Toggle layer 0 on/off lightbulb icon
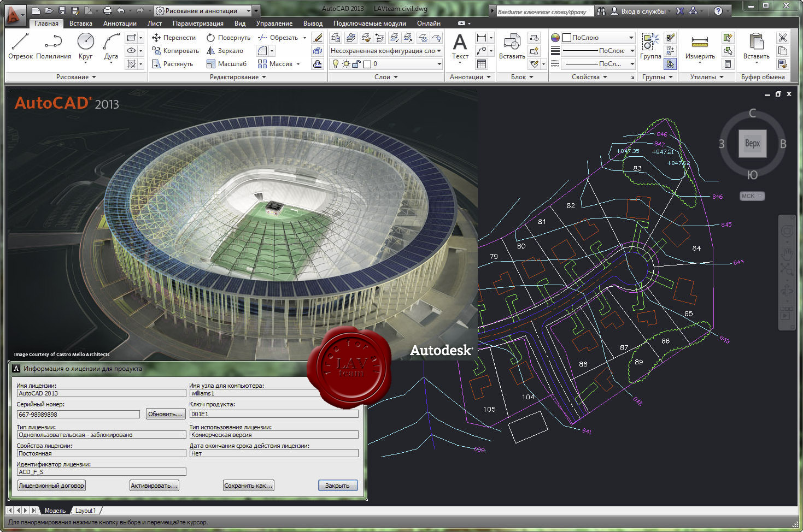The width and height of the screenshot is (803, 532). coord(336,64)
